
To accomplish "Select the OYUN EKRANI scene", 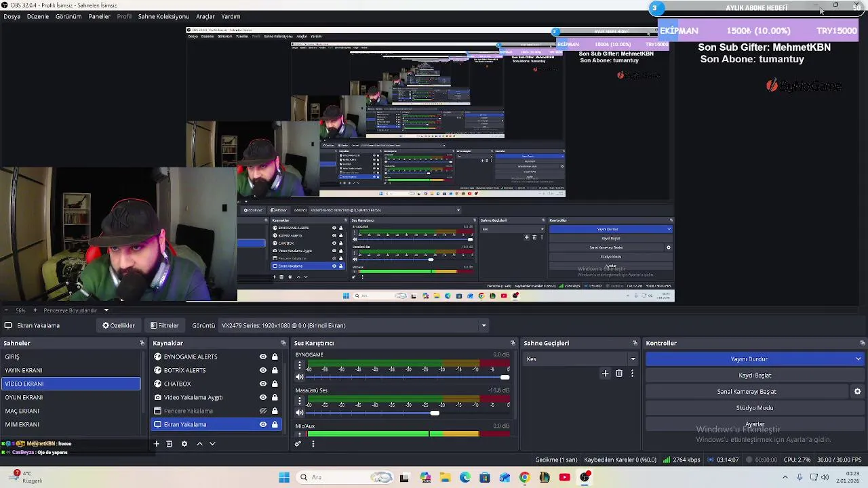I will coord(71,397).
